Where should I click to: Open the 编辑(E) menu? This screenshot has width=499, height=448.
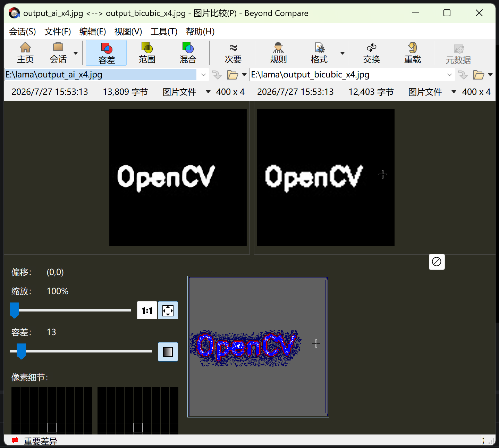93,32
